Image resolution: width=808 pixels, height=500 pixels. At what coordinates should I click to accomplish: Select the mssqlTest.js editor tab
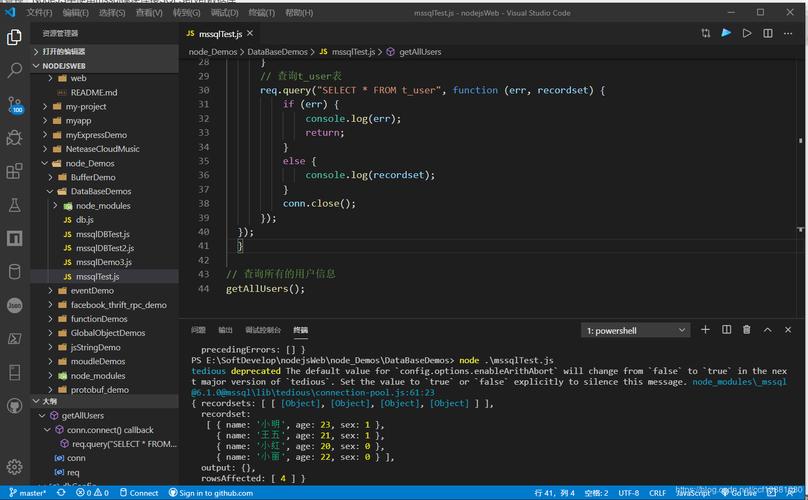(x=221, y=34)
